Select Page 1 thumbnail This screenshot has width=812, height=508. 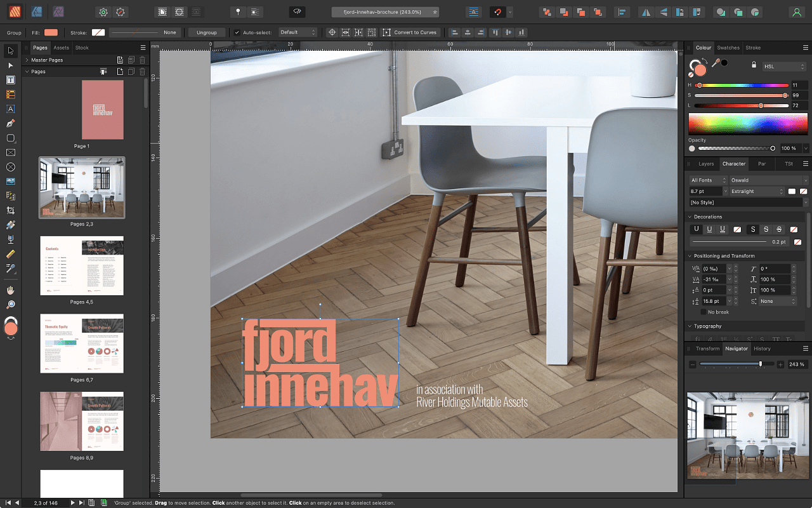point(103,110)
